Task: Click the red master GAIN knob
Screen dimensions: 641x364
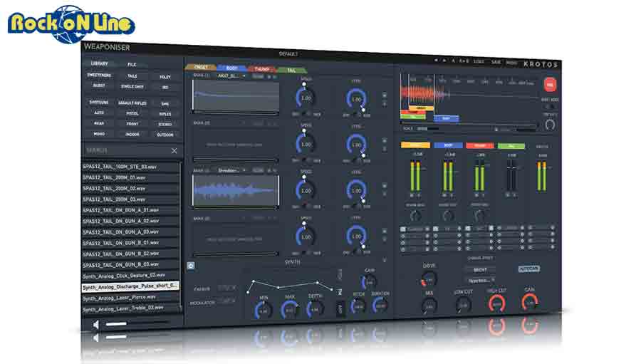Action: (530, 302)
